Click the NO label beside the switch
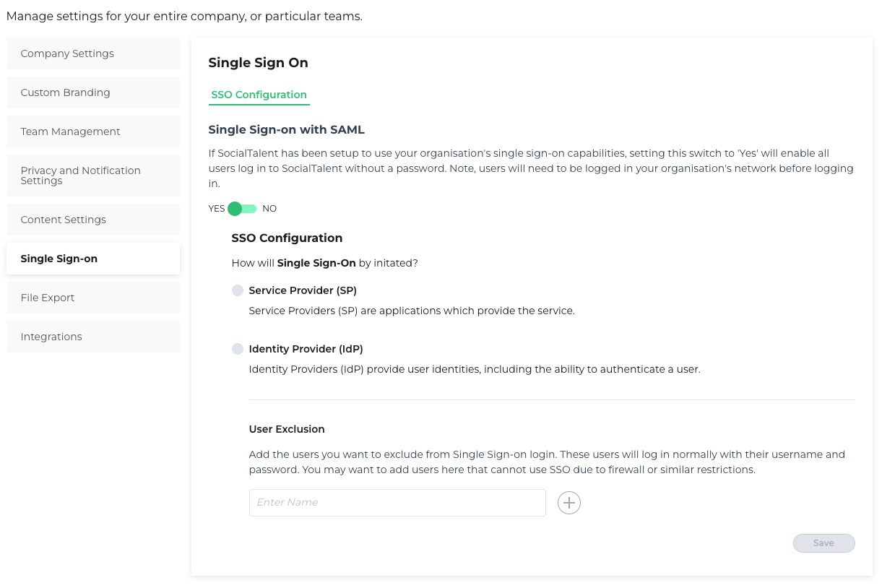The height and width of the screenshot is (588, 895). (x=269, y=209)
